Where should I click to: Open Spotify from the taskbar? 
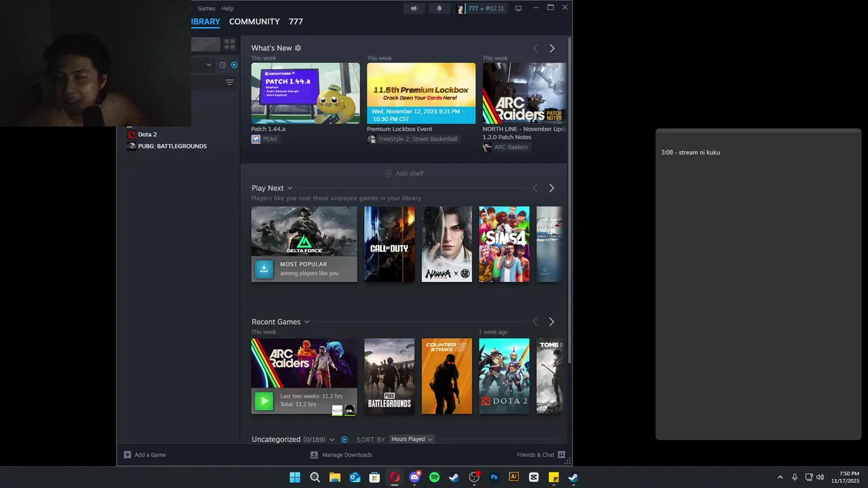click(x=434, y=477)
